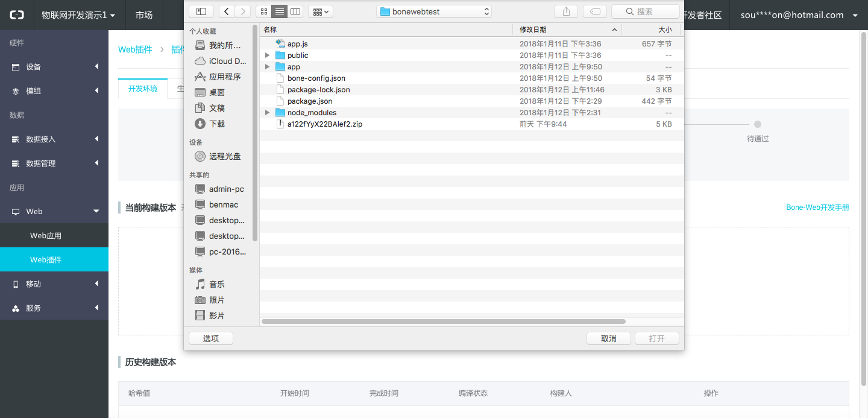This screenshot has width=868, height=418.
Task: Click the search field in file dialog
Action: [645, 11]
